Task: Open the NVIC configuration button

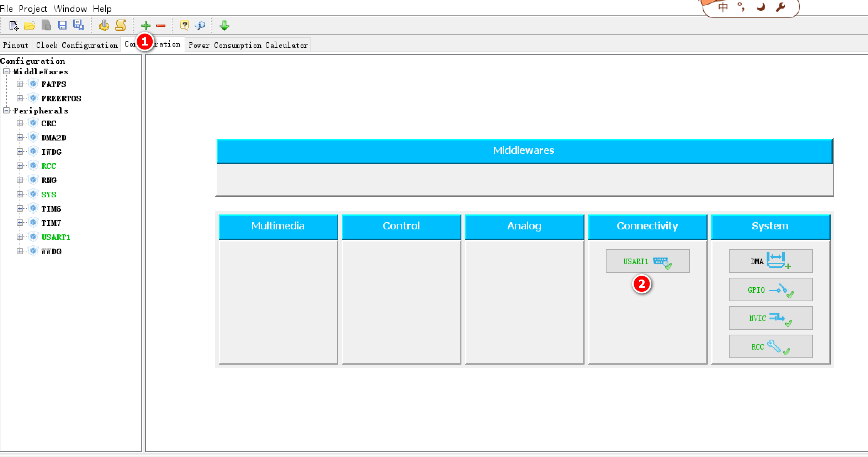Action: (771, 318)
